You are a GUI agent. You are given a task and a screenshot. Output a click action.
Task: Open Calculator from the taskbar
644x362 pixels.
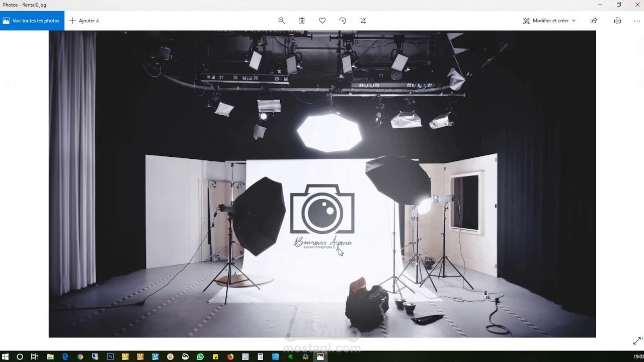260,357
